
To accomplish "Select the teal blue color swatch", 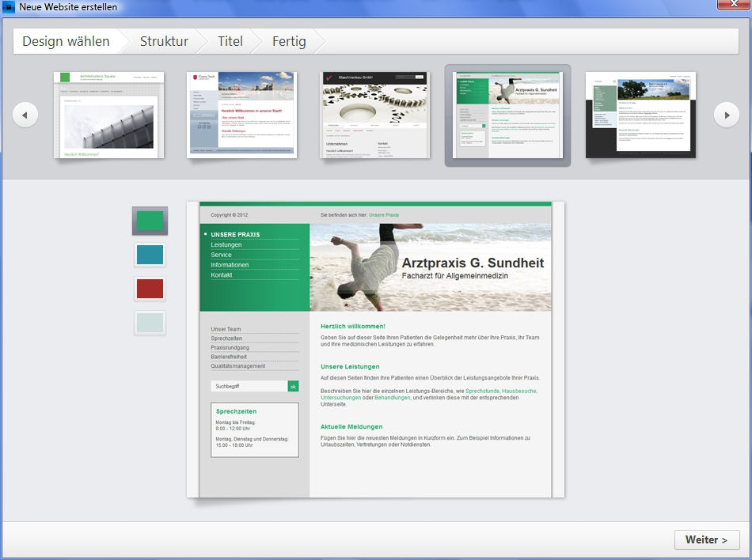I will 150,255.
